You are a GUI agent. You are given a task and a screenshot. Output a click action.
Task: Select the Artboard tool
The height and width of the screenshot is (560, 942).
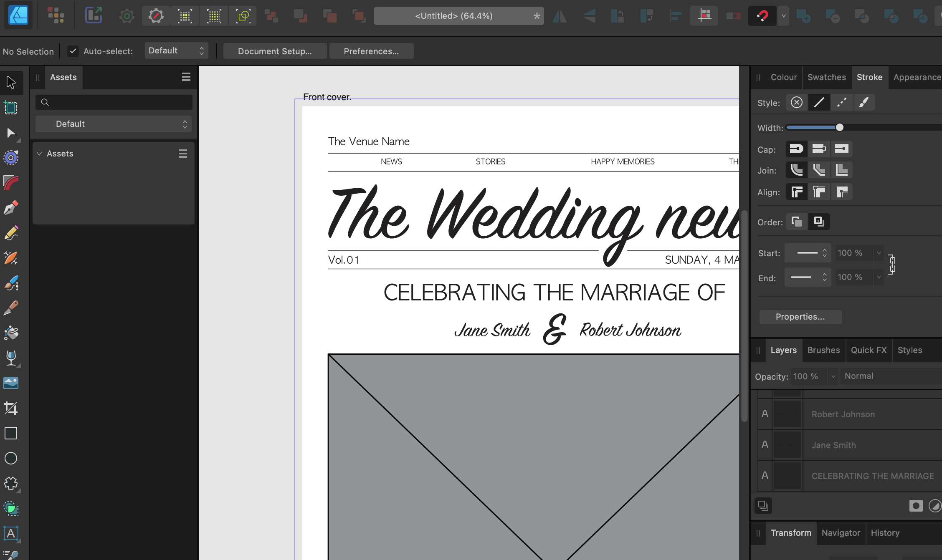coord(11,108)
